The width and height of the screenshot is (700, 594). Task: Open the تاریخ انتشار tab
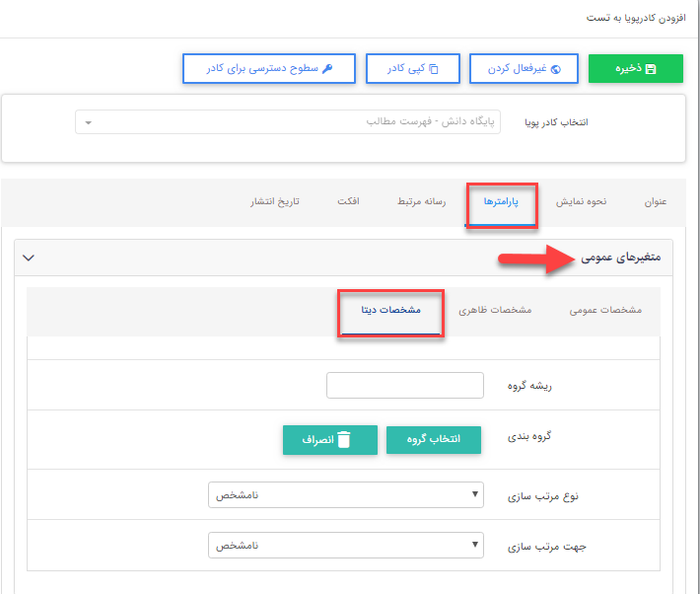(x=274, y=201)
